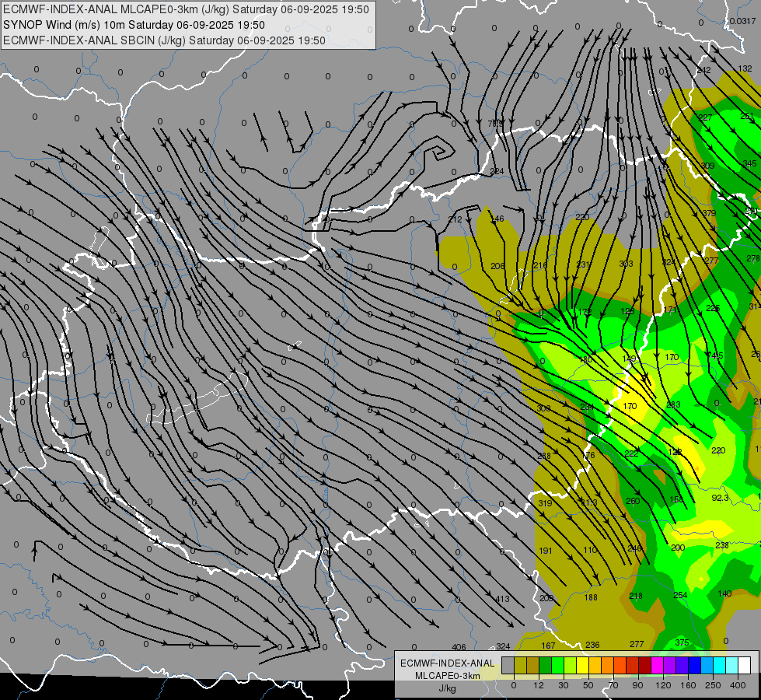Image resolution: width=761 pixels, height=700 pixels.
Task: Click the map value 212
Action: (x=455, y=219)
